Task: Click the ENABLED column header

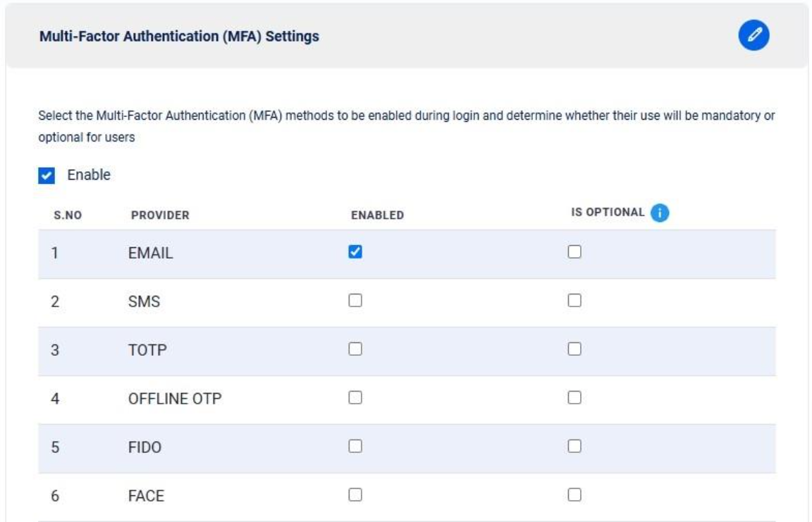Action: [377, 216]
